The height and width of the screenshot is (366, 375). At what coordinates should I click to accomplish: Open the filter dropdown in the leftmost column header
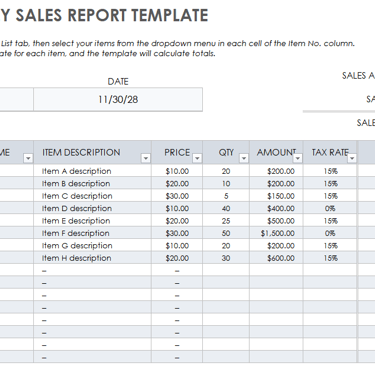pyautogui.click(x=28, y=158)
